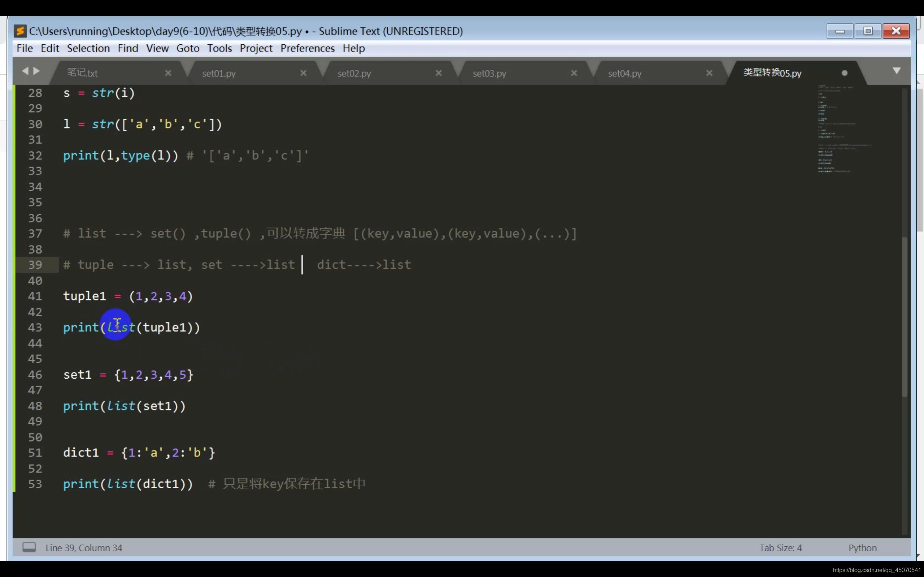
Task: Switch to the 笔记.txt tab
Action: click(x=82, y=73)
